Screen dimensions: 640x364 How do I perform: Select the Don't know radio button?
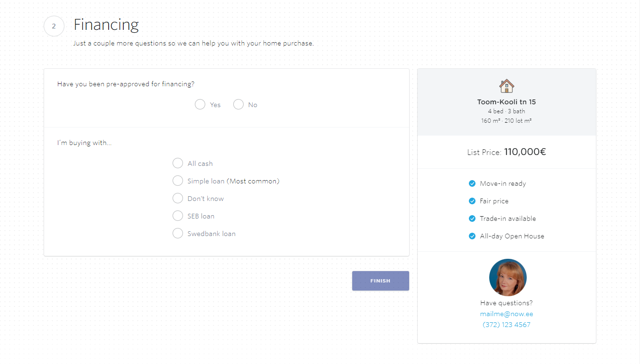[178, 198]
